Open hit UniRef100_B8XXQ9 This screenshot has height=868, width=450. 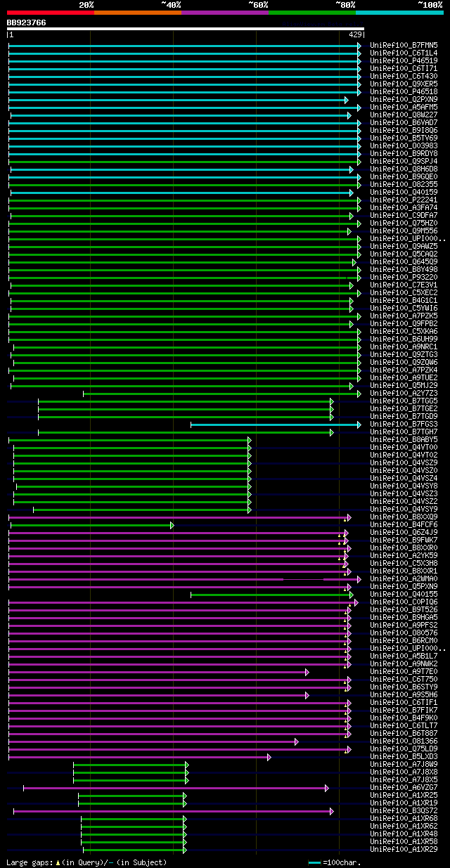click(404, 517)
